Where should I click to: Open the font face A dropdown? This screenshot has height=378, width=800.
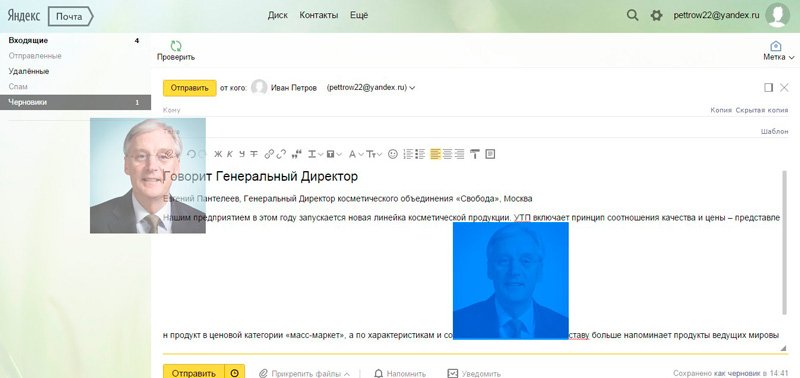(x=355, y=154)
